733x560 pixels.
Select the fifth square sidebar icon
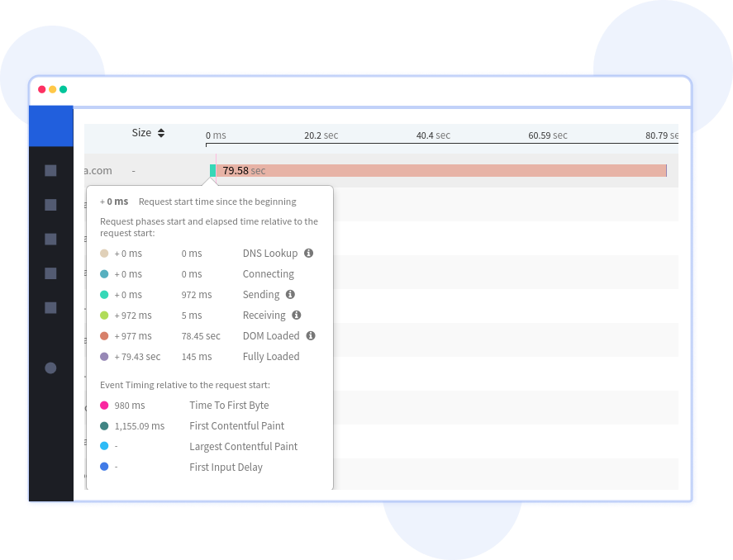[50, 308]
